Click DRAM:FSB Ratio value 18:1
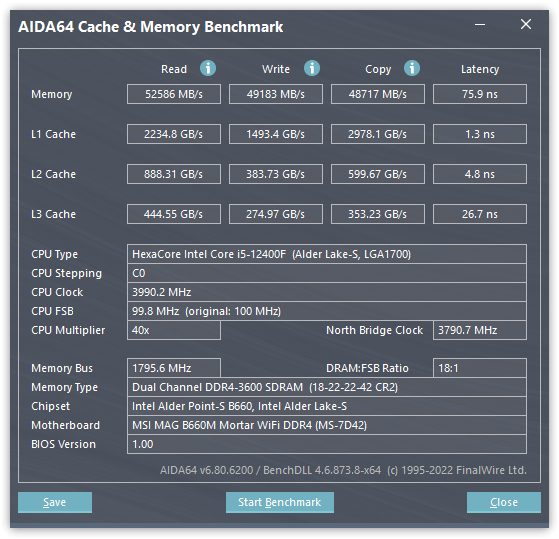This screenshot has height=539, width=559. point(480,368)
